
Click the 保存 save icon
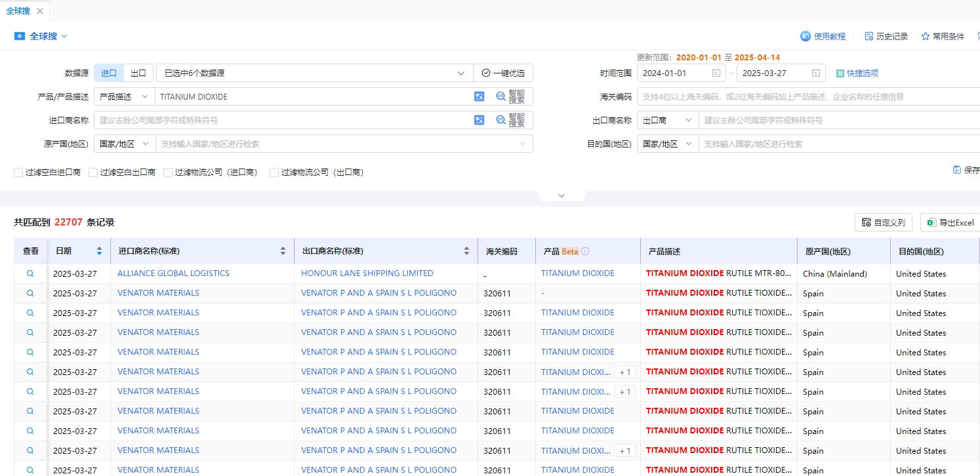pyautogui.click(x=957, y=170)
